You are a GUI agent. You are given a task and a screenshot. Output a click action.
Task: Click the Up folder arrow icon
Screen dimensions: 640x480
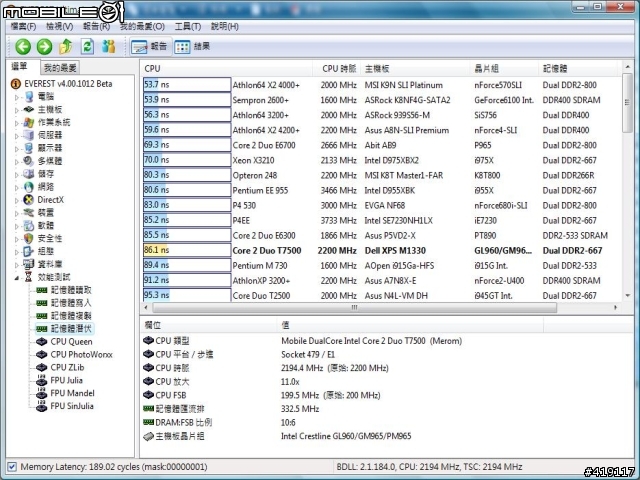click(66, 47)
